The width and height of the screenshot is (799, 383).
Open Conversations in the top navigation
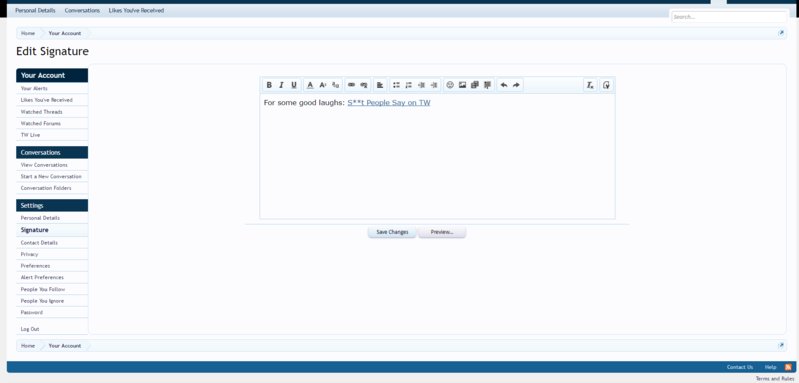[82, 10]
